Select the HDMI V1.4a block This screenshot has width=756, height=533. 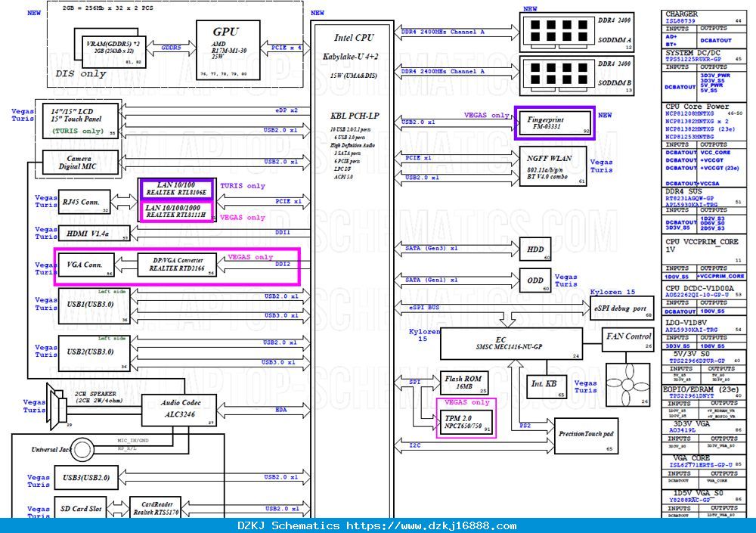[x=94, y=234]
